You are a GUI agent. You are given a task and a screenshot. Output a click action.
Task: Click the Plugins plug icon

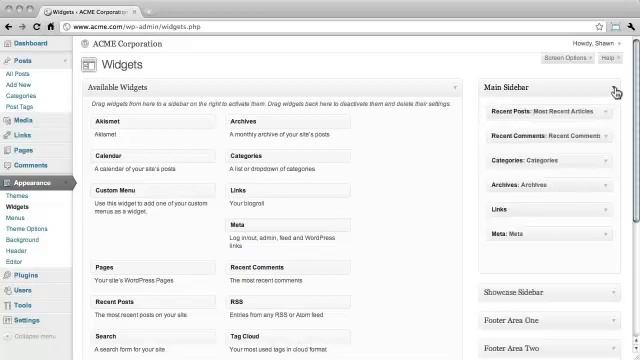(7, 275)
